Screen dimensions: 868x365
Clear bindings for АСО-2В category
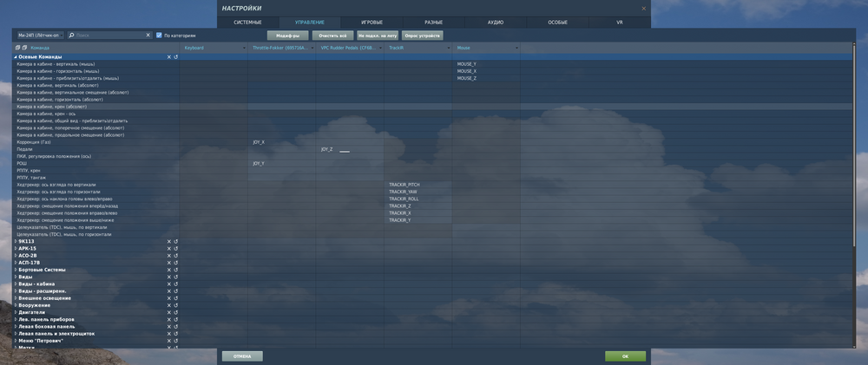(169, 256)
